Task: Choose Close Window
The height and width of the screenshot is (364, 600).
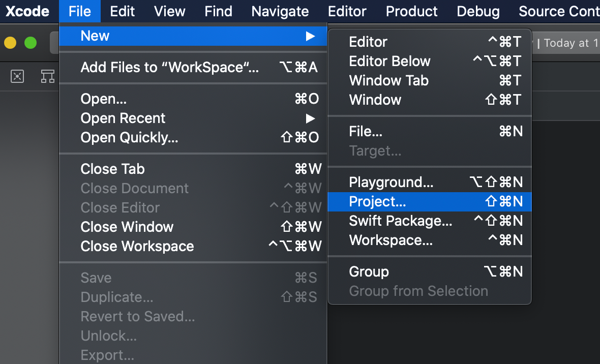Action: (193, 227)
